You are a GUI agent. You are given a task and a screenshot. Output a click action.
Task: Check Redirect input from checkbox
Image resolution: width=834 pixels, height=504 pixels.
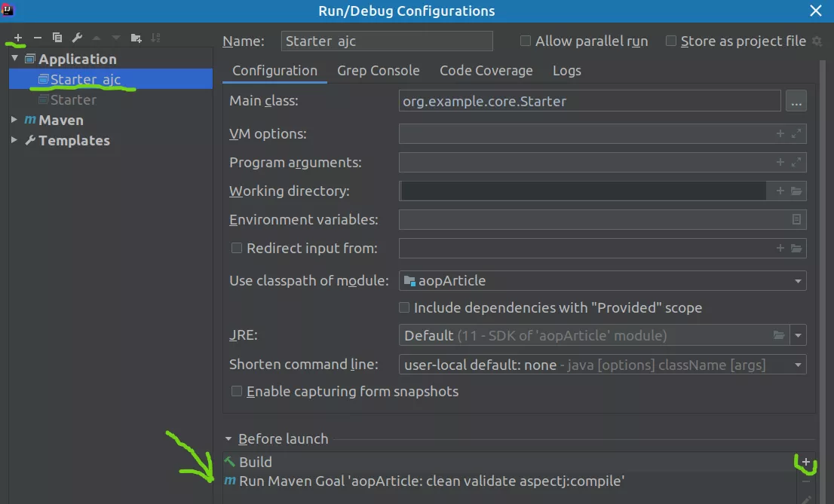click(x=237, y=248)
